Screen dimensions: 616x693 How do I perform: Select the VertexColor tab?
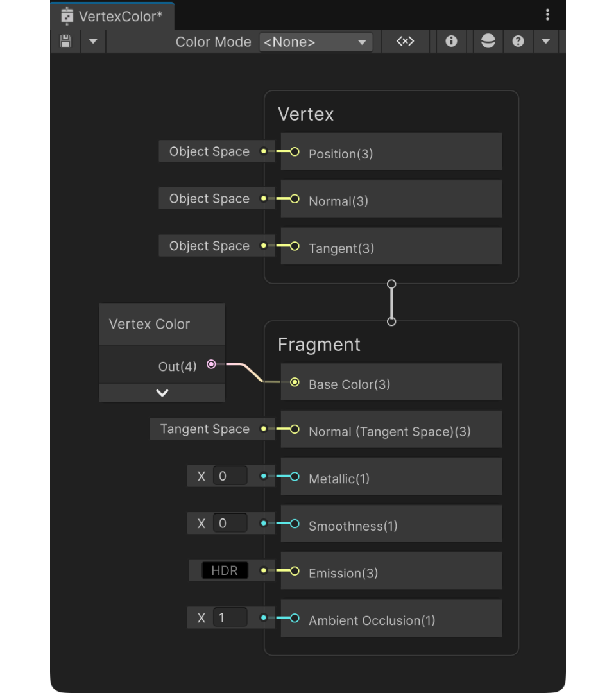point(112,16)
